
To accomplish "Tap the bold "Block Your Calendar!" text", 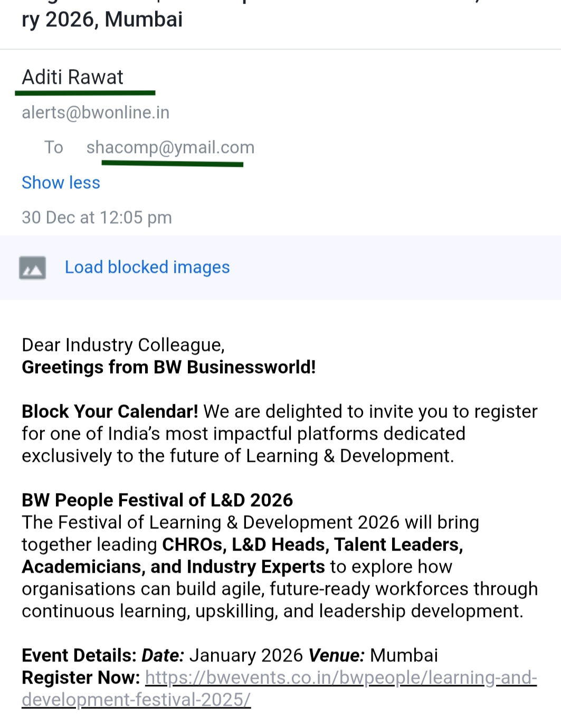I will coord(110,412).
